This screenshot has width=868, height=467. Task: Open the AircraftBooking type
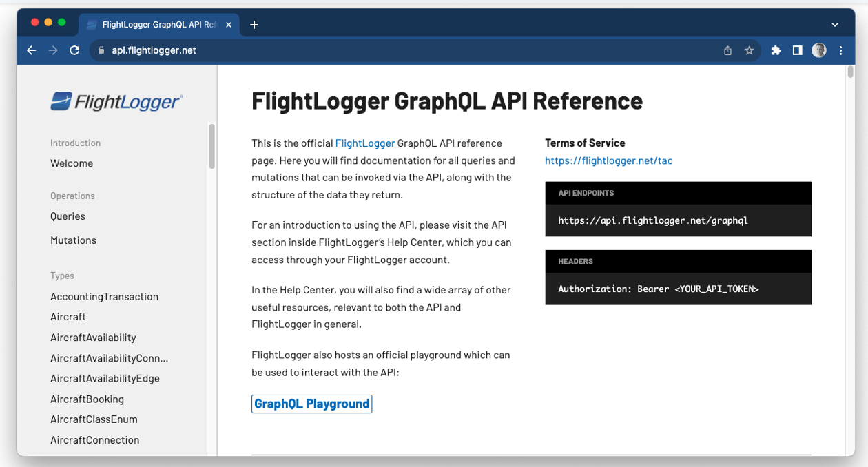pyautogui.click(x=87, y=399)
